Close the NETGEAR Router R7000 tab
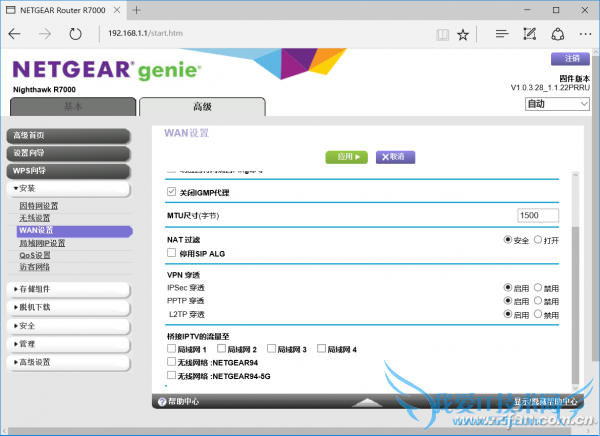 117,10
